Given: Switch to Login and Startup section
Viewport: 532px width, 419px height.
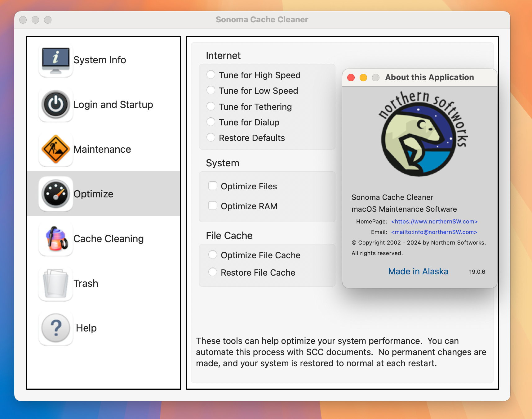Looking at the screenshot, I should [113, 105].
